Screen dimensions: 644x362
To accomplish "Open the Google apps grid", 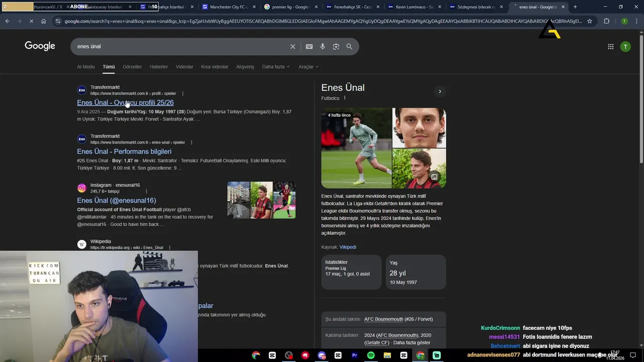I will coord(610,47).
